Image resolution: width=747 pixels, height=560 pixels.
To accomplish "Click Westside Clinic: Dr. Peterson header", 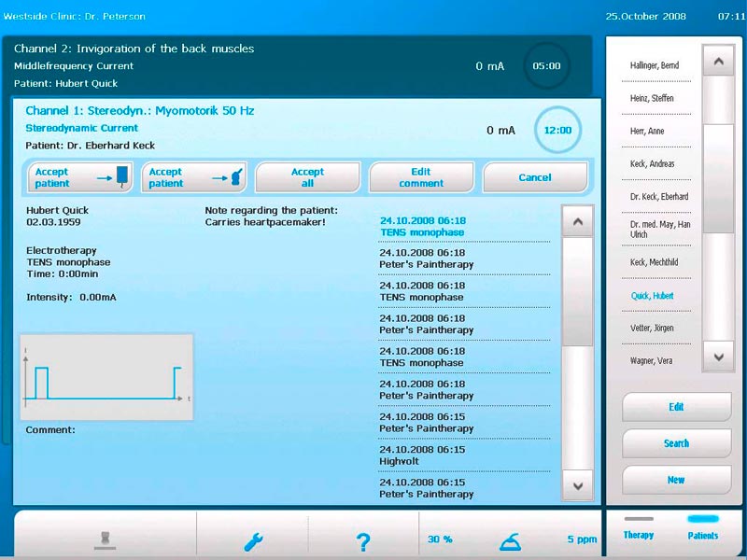I will coord(75,16).
